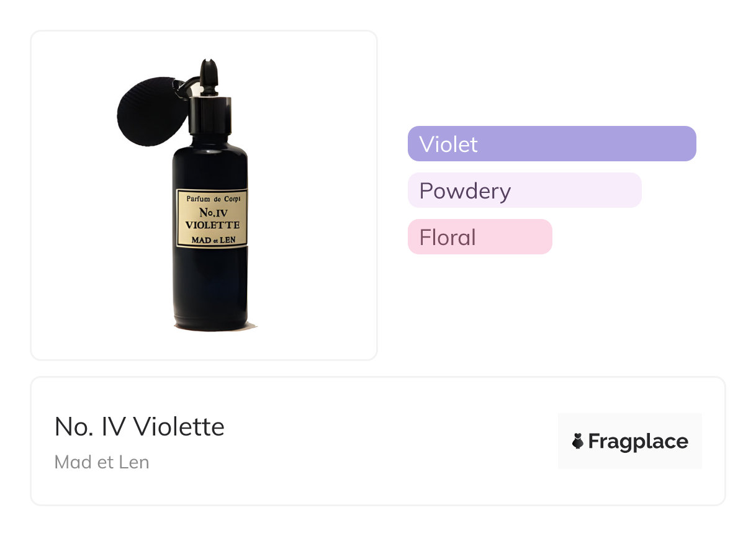Click "MAD et LEN" on bottle label
756x536 pixels.
tap(212, 239)
